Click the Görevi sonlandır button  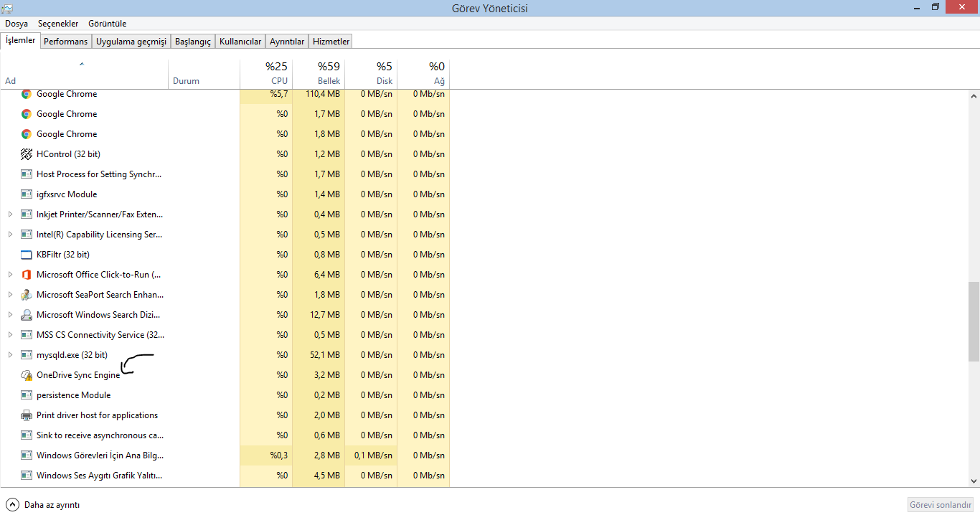coord(941,505)
